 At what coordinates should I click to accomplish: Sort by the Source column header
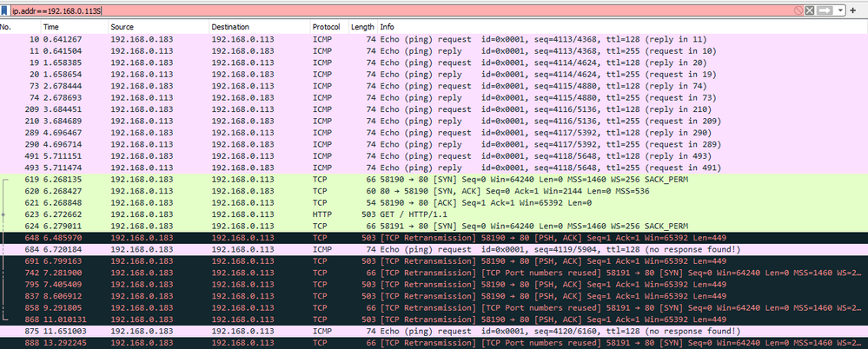158,27
